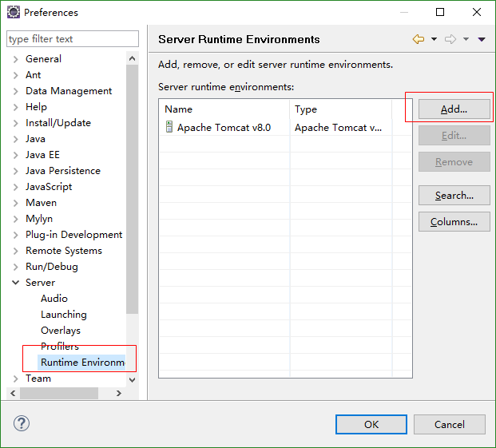Image resolution: width=496 pixels, height=448 pixels.
Task: Click the Type column header
Action: 340,109
